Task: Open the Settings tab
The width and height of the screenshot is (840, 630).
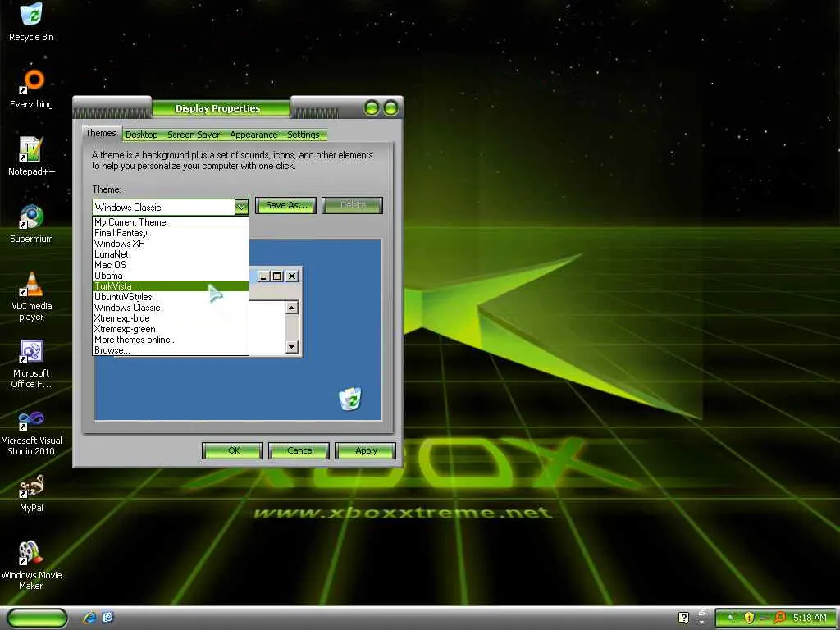Action: pyautogui.click(x=304, y=135)
